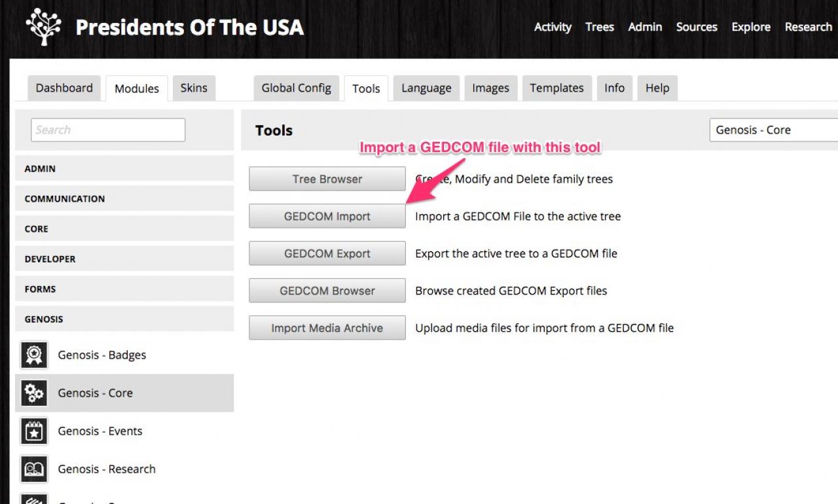
Task: Collapse the GENOSIS module category
Action: [124, 319]
